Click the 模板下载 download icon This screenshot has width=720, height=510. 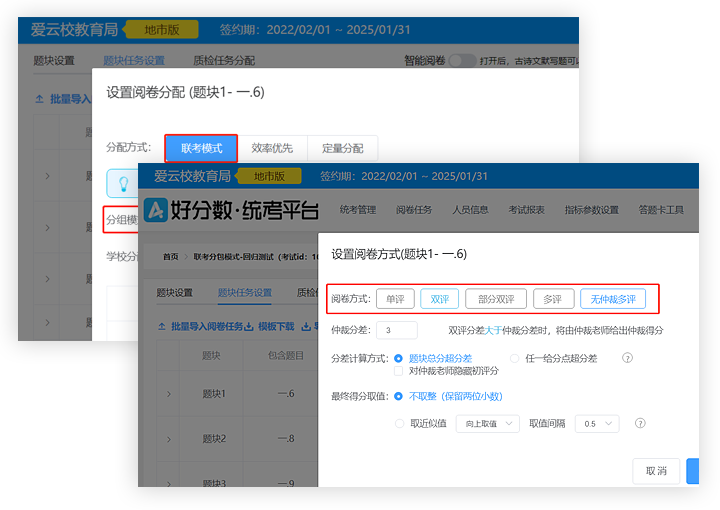[249, 326]
